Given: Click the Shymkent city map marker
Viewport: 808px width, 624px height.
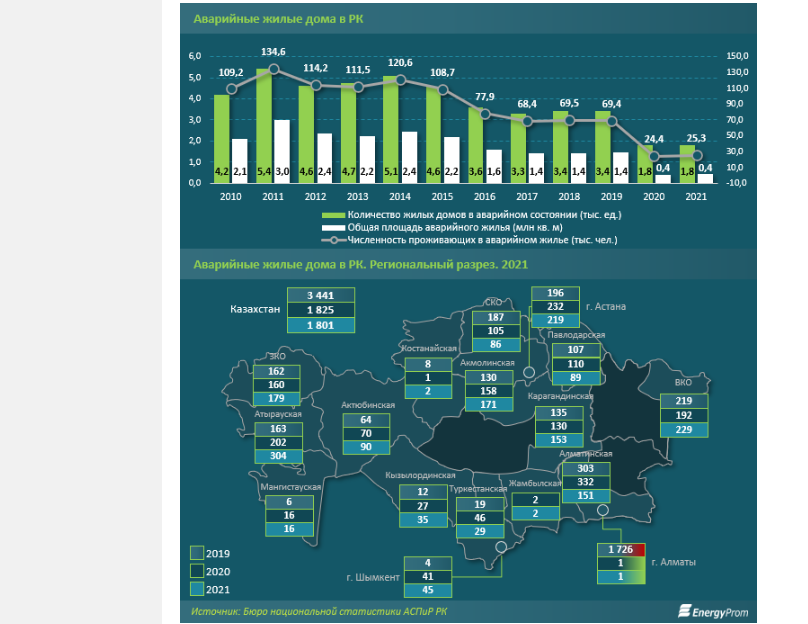Looking at the screenshot, I should click(x=501, y=547).
